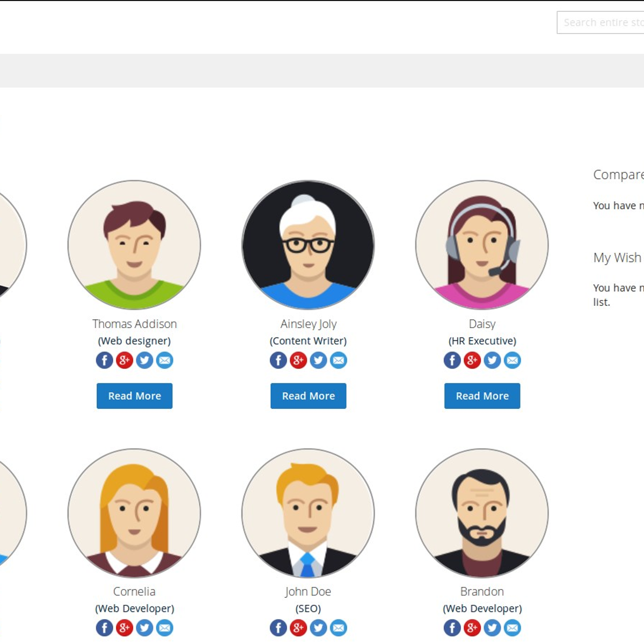Click John Doe's Google Plus icon

coord(298,627)
